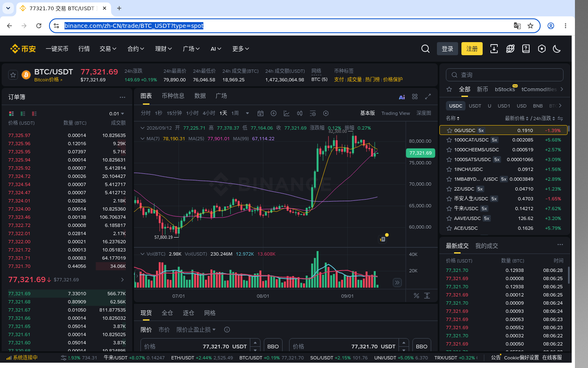Open the 交易 navigation menu
Viewport: 588px width, 368px height.
tap(108, 49)
